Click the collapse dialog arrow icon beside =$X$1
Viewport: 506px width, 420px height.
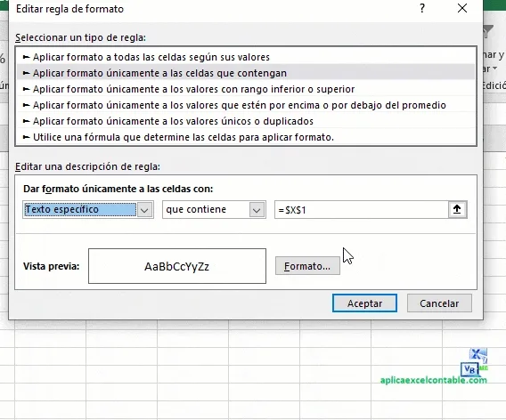pyautogui.click(x=457, y=209)
